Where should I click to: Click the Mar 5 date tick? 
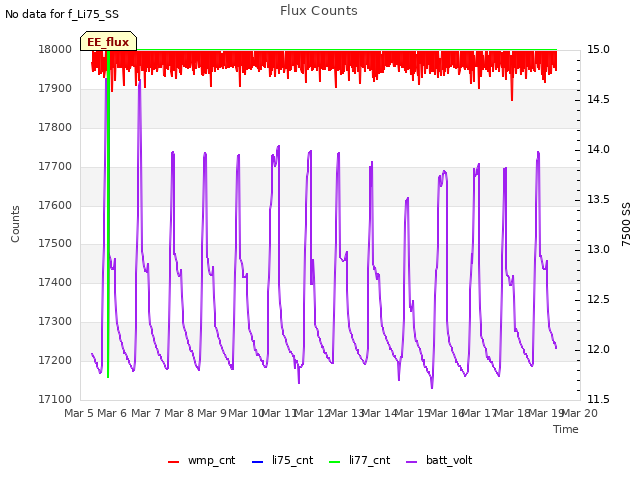click(x=79, y=413)
